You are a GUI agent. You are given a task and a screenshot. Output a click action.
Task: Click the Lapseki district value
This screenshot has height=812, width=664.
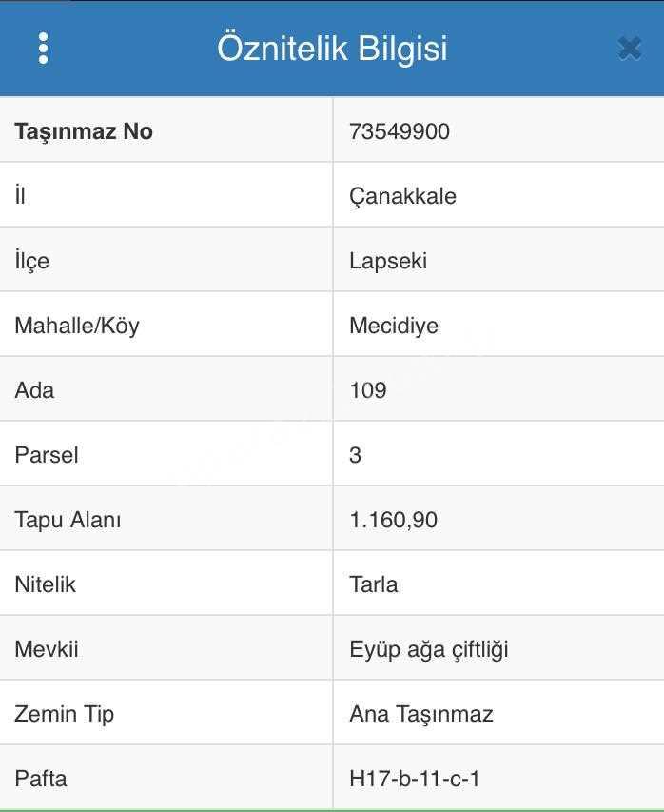388,261
